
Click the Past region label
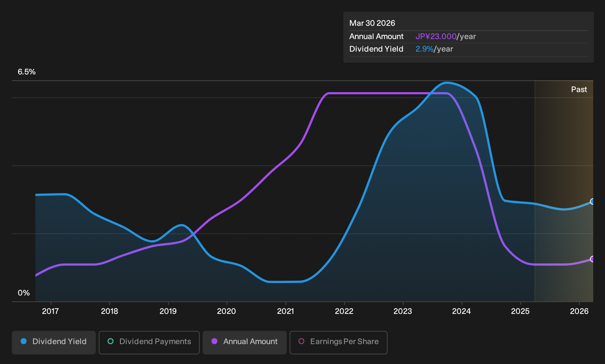(579, 90)
